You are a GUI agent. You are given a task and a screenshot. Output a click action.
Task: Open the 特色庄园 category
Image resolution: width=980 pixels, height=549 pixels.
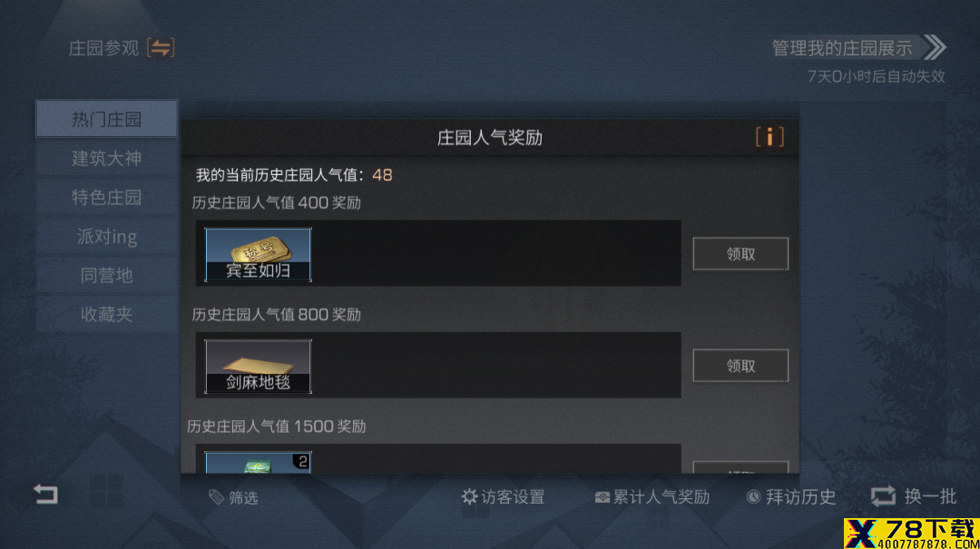click(x=106, y=198)
